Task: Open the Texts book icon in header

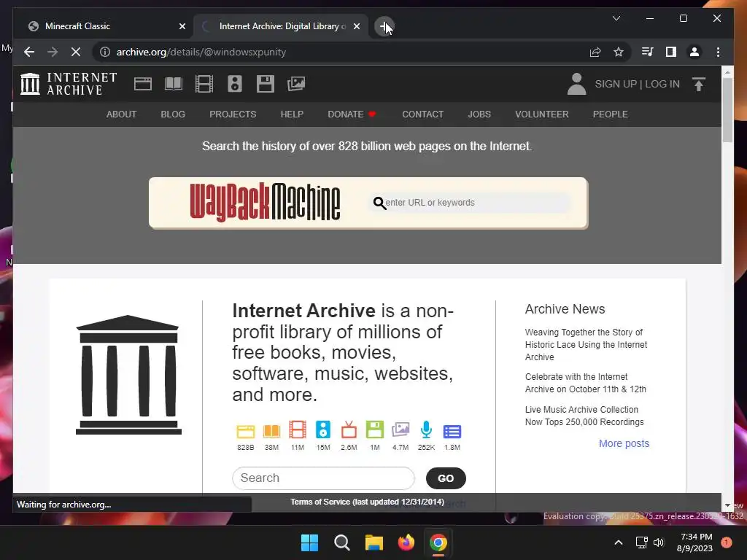Action: click(174, 84)
